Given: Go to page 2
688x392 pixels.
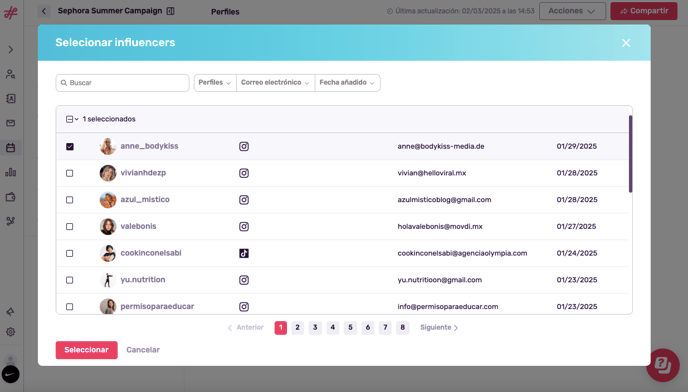Looking at the screenshot, I should click(x=297, y=327).
